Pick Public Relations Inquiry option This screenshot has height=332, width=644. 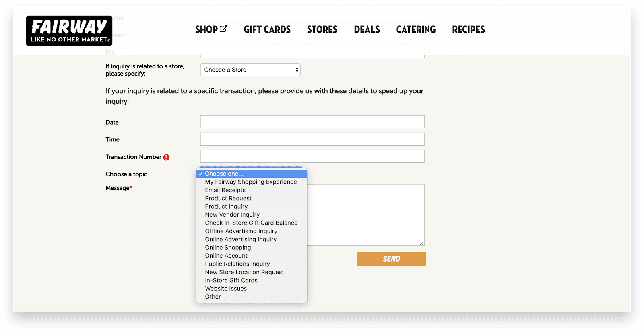tap(252, 264)
